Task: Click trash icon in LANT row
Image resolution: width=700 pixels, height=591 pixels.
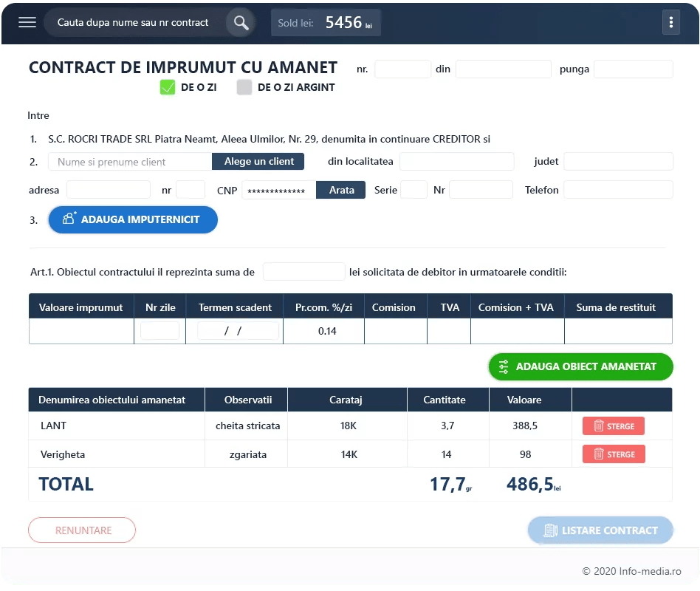Action: tap(599, 426)
